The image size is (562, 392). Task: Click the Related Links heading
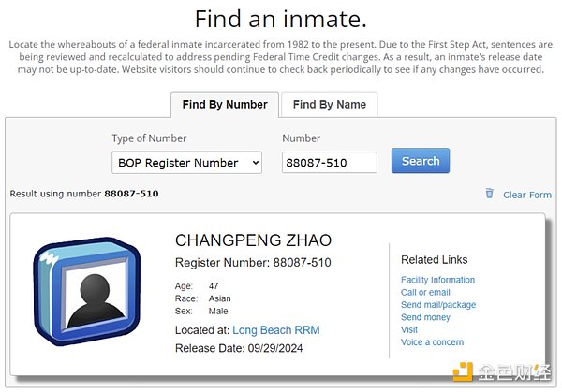[x=434, y=259]
